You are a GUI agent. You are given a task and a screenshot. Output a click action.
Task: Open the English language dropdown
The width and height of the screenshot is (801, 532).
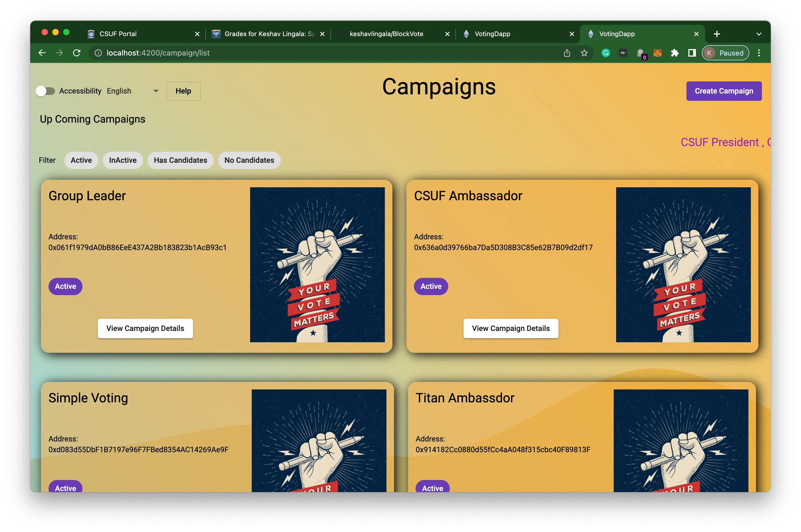[133, 91]
